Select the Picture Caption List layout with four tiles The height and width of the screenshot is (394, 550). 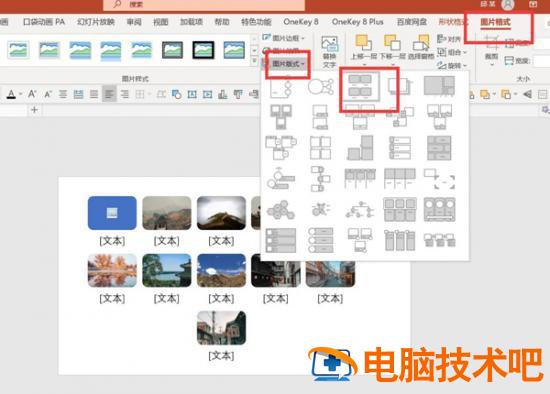[x=361, y=86]
